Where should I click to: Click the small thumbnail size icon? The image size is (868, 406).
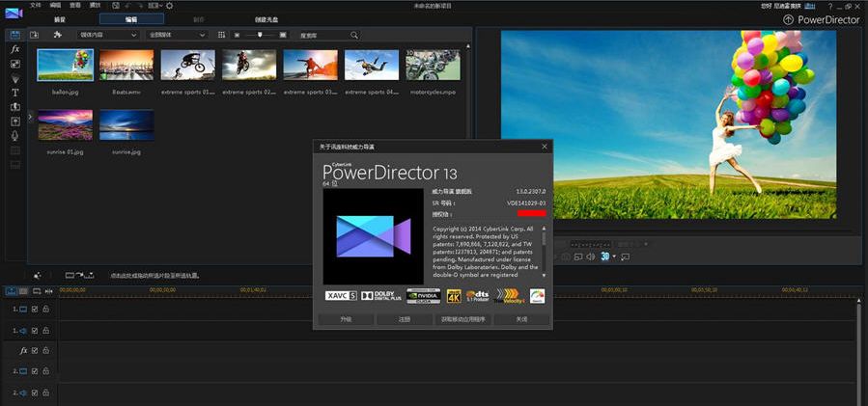pos(237,35)
